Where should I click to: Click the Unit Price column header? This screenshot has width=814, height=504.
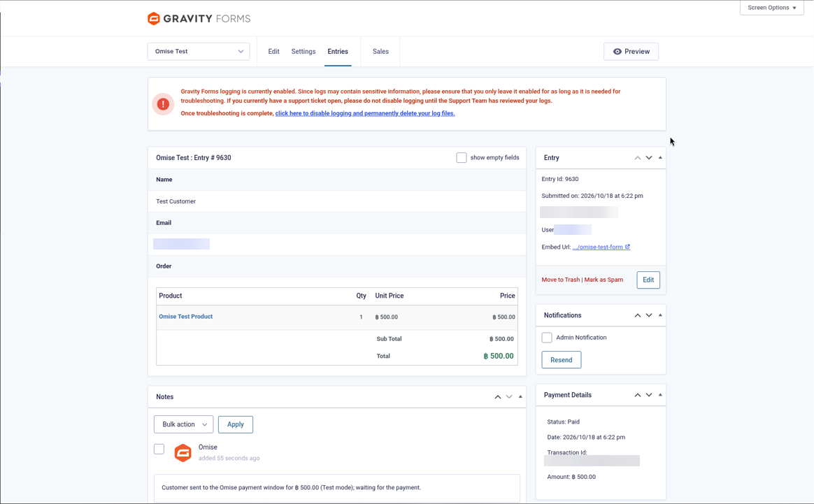(390, 296)
